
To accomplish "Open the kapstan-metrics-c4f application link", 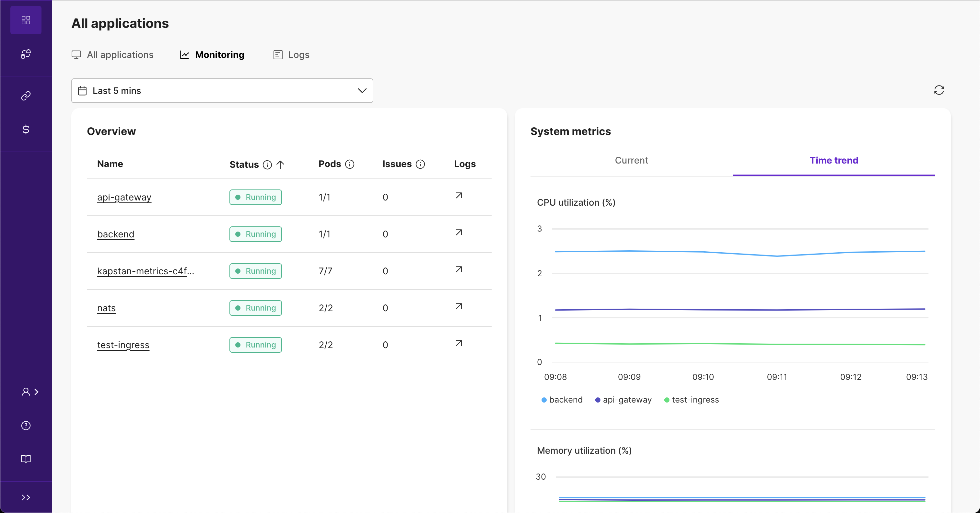I will tap(146, 271).
